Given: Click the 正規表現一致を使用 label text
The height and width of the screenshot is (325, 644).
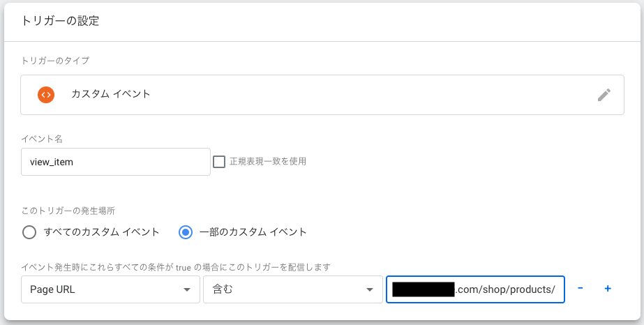Looking at the screenshot, I should (x=268, y=162).
